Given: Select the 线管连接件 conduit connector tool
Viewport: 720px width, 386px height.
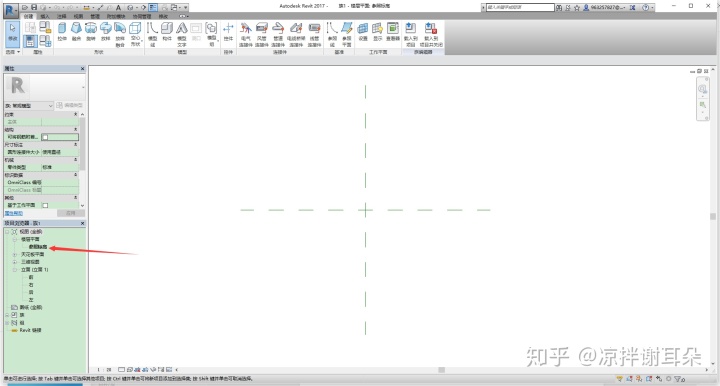Looking at the screenshot, I should click(x=314, y=34).
